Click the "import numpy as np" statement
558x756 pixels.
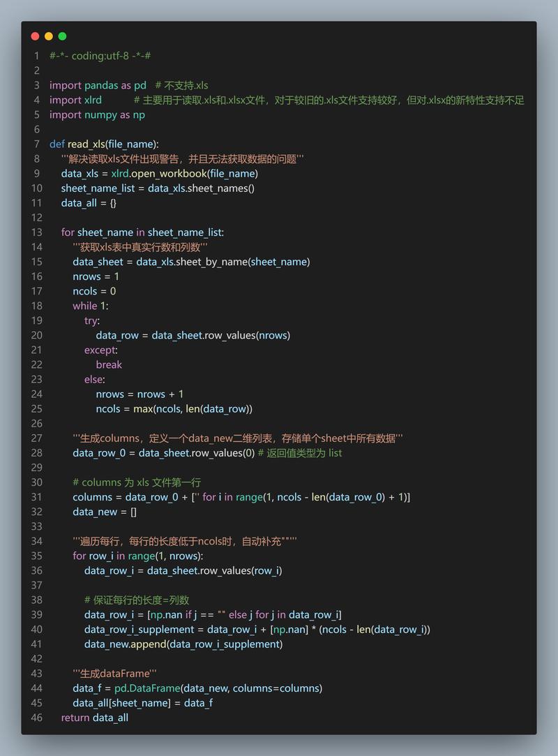pos(97,114)
